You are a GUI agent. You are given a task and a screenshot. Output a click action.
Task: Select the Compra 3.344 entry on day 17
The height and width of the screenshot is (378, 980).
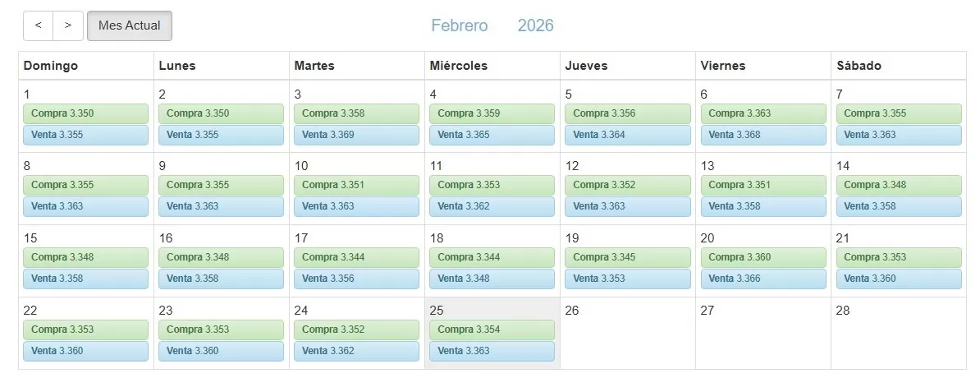pyautogui.click(x=356, y=257)
